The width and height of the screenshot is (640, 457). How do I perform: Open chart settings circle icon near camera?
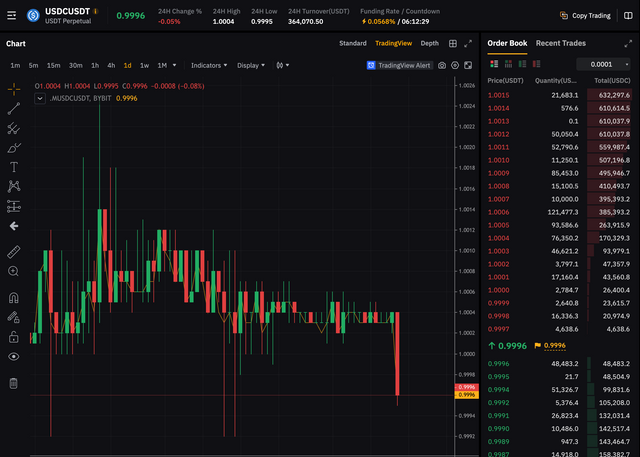click(x=455, y=65)
